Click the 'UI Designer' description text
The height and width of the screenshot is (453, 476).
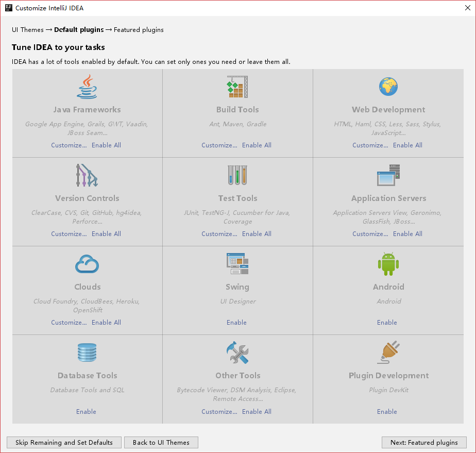tap(238, 301)
